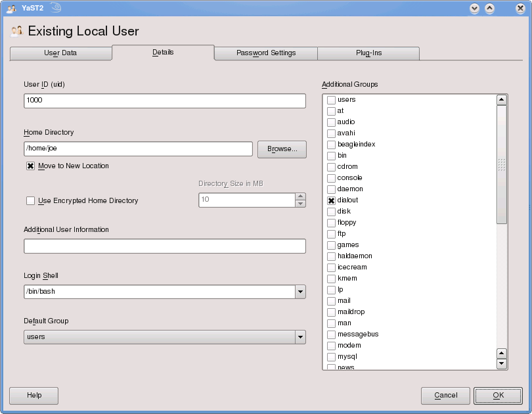Check the beagleindex group

331,145
